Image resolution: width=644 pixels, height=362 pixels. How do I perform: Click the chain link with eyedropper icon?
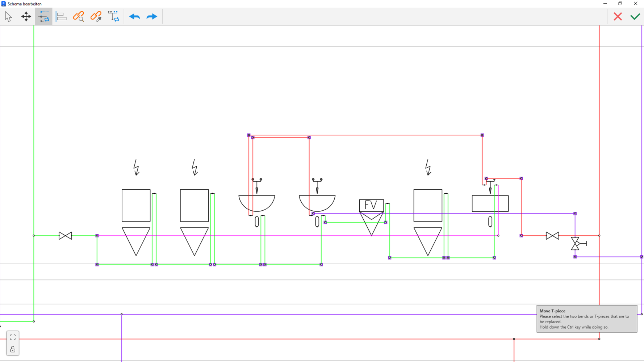tap(96, 17)
